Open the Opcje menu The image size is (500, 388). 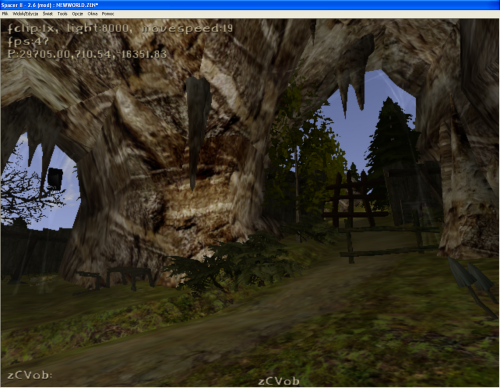tap(77, 14)
